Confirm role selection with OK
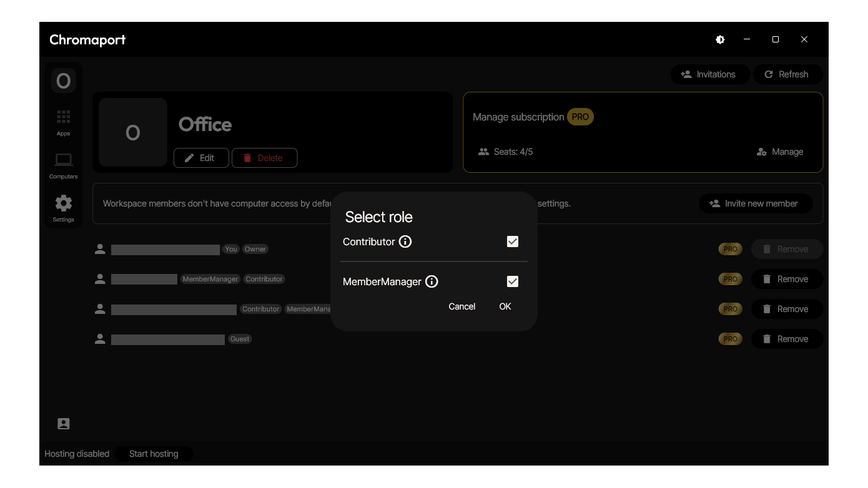The width and height of the screenshot is (868, 488). [505, 306]
